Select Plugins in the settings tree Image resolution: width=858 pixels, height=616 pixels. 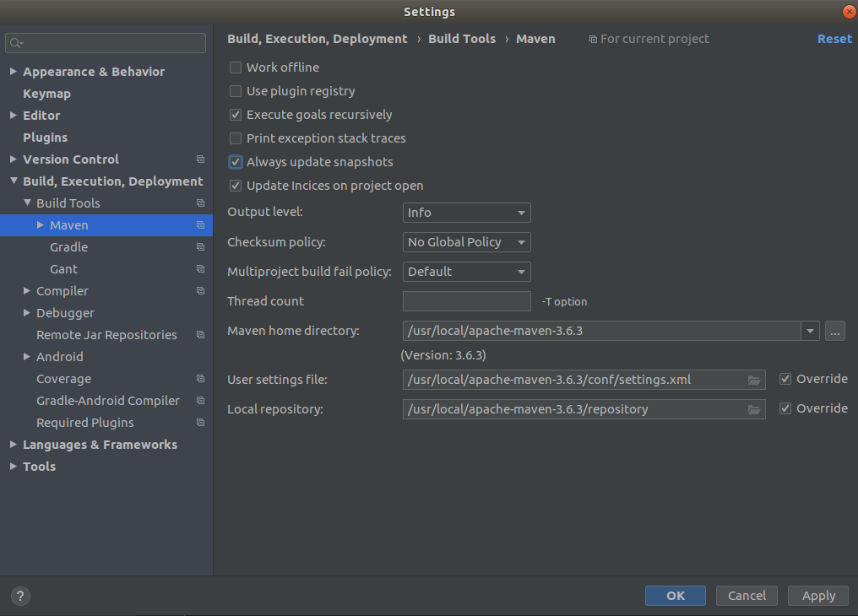click(45, 138)
